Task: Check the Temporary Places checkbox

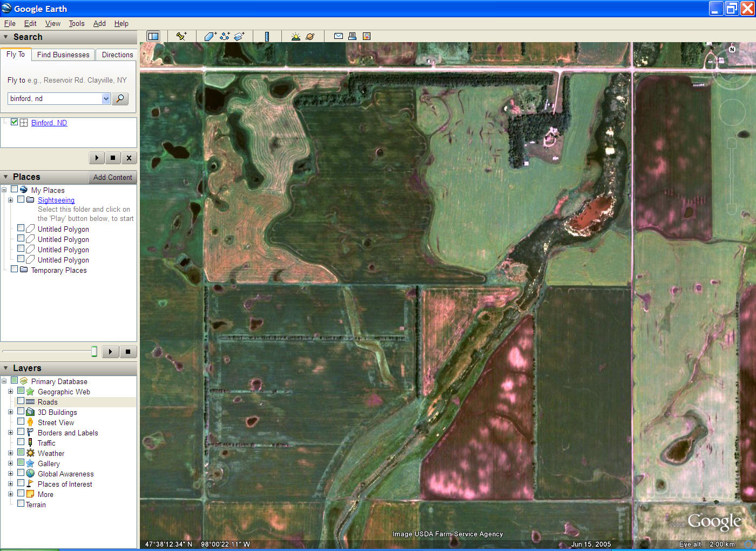Action: 15,268
